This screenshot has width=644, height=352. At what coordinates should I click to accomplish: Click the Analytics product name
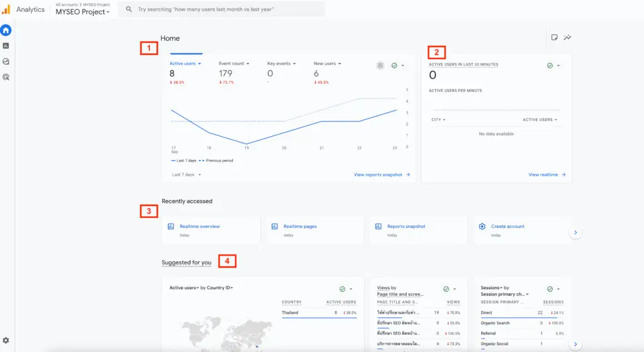(x=30, y=9)
